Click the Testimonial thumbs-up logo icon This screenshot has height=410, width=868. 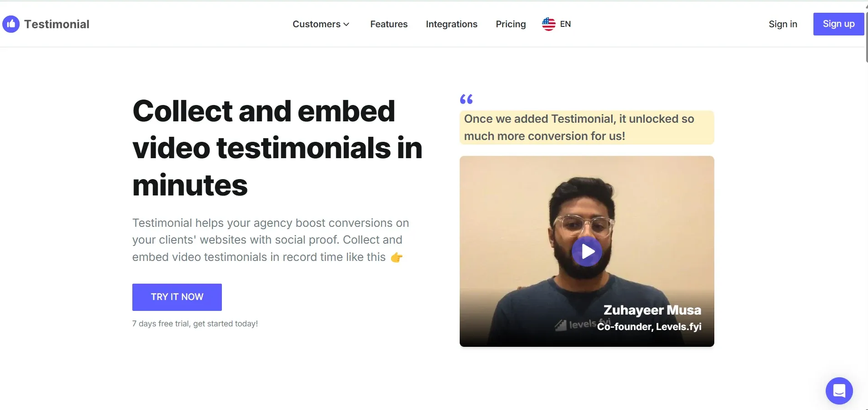pos(11,24)
